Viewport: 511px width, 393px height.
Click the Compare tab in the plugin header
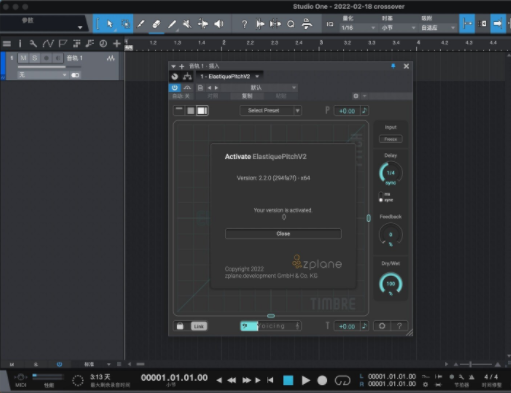coord(213,96)
